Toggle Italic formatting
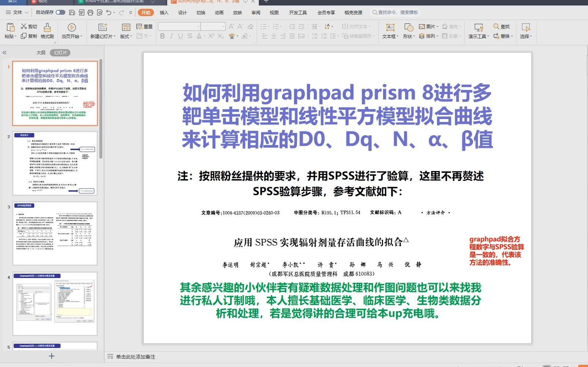Image resolution: width=588 pixels, height=367 pixels. click(171, 36)
